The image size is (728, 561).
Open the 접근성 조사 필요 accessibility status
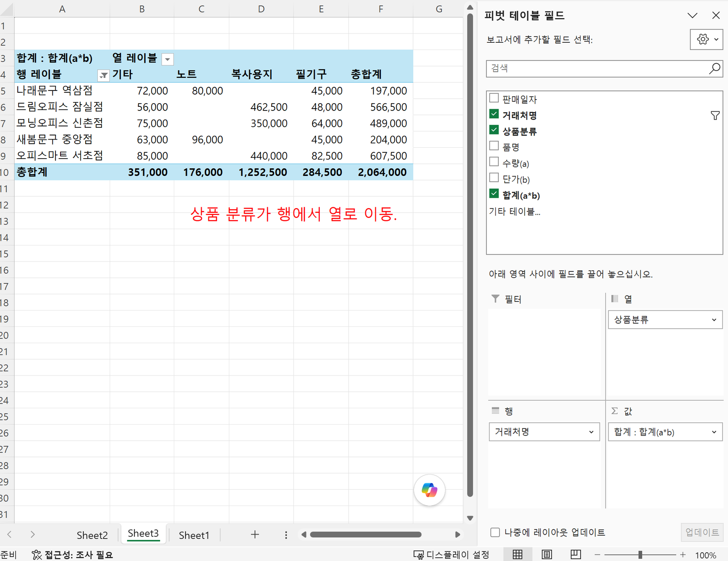pos(72,555)
